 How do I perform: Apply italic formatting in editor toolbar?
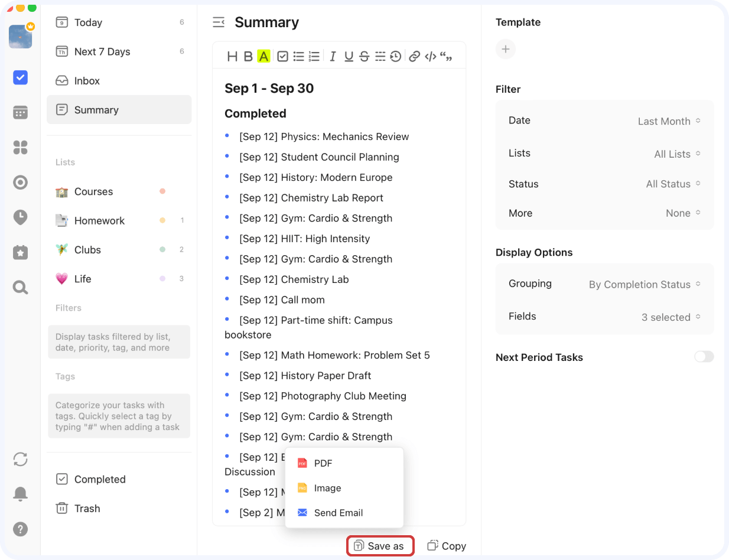click(x=333, y=56)
